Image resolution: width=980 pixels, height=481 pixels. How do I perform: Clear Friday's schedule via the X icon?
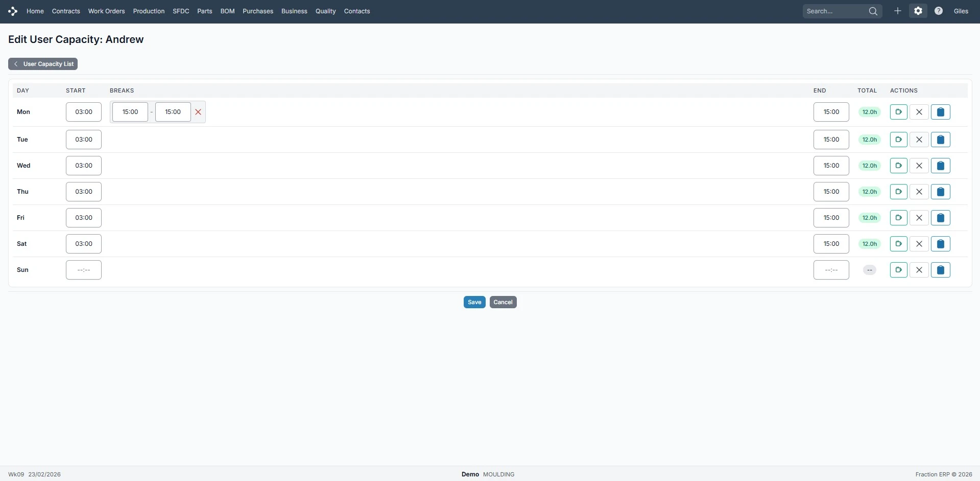tap(919, 217)
